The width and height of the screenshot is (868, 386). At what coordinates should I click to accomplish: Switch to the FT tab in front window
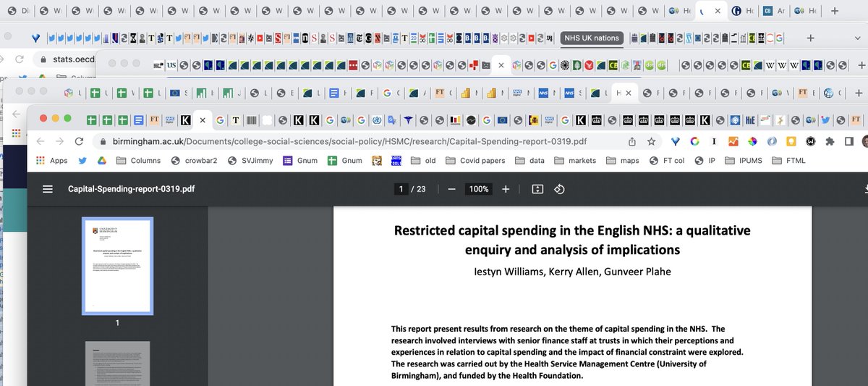pyautogui.click(x=153, y=120)
